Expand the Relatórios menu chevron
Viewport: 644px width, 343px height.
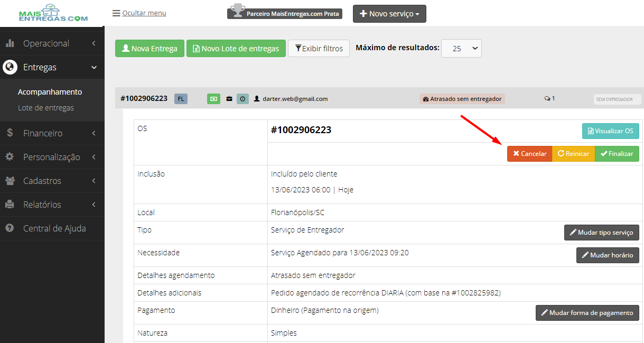pos(94,205)
